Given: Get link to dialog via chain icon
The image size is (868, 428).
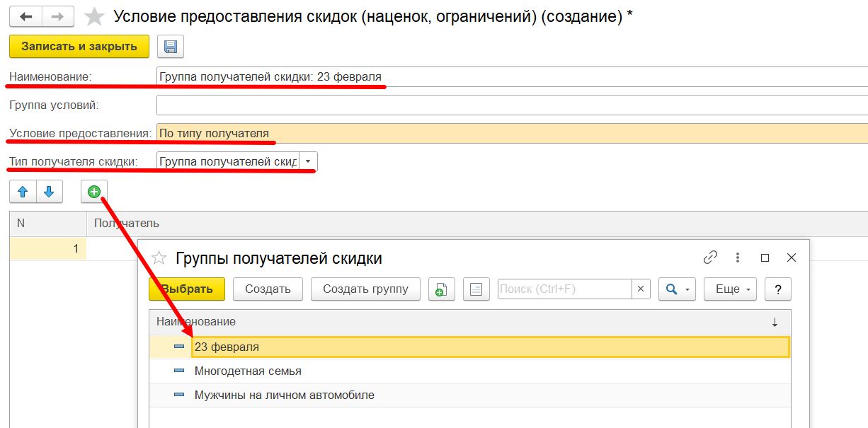Looking at the screenshot, I should click(710, 258).
